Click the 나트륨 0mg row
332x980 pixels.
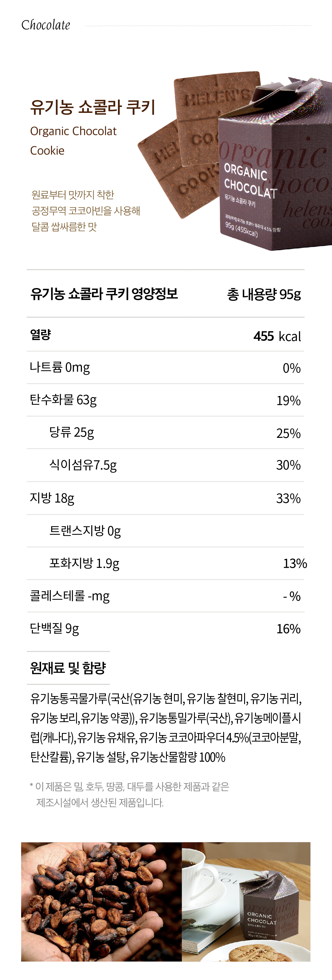tap(166, 368)
